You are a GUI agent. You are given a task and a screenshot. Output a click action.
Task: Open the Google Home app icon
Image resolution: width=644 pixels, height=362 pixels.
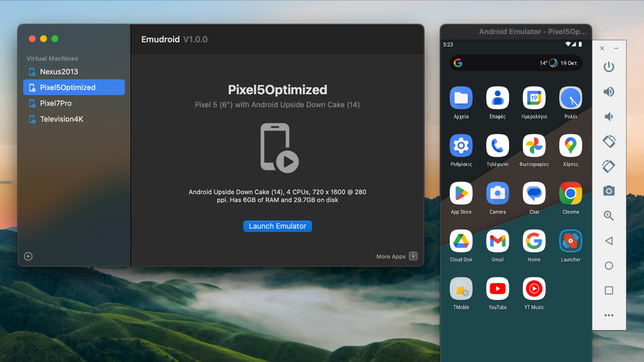(534, 241)
